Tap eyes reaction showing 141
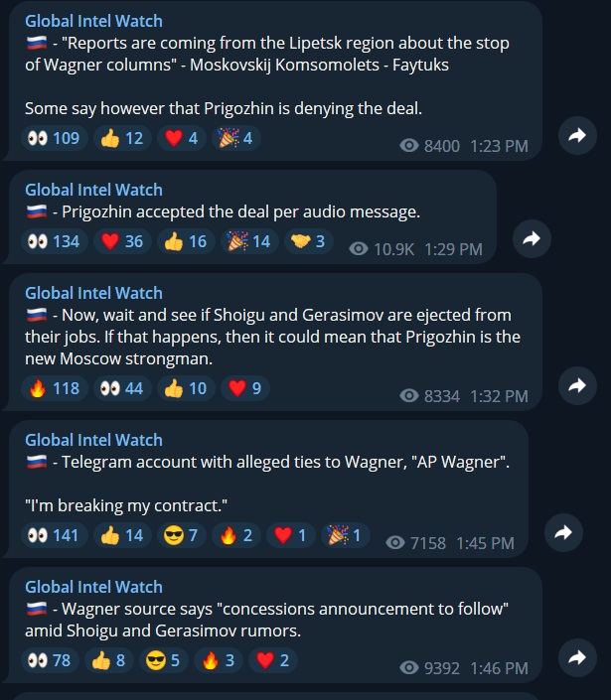This screenshot has width=611, height=700. coord(54,535)
